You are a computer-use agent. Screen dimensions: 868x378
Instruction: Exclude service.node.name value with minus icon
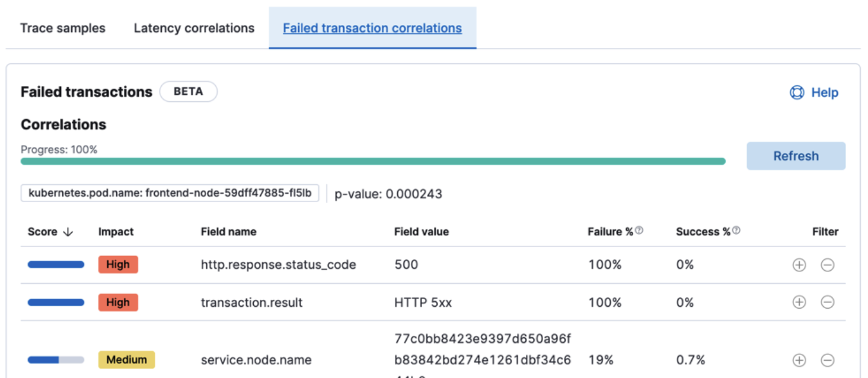click(x=828, y=360)
